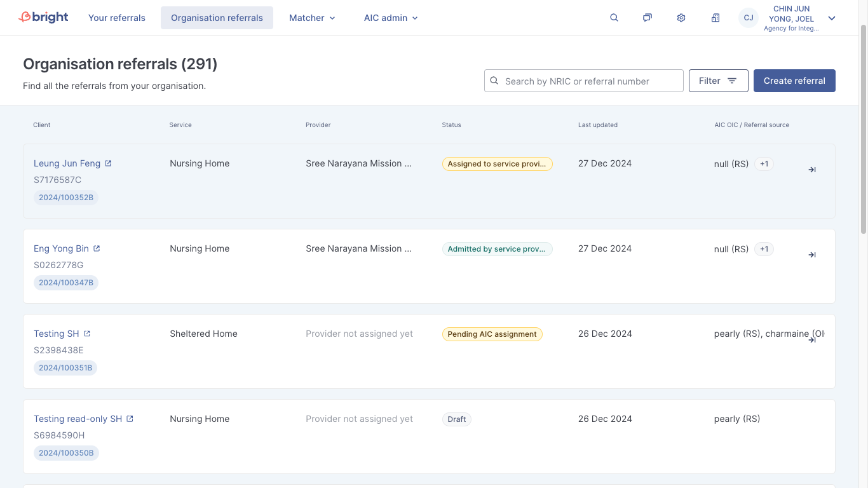
Task: Open the settings gear icon
Action: [681, 18]
